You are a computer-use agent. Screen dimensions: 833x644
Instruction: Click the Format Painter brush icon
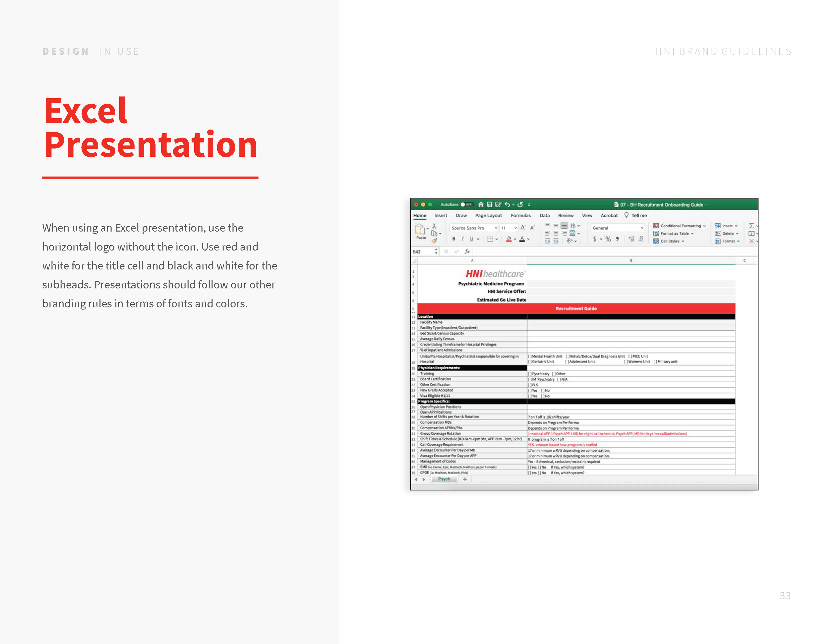click(434, 241)
